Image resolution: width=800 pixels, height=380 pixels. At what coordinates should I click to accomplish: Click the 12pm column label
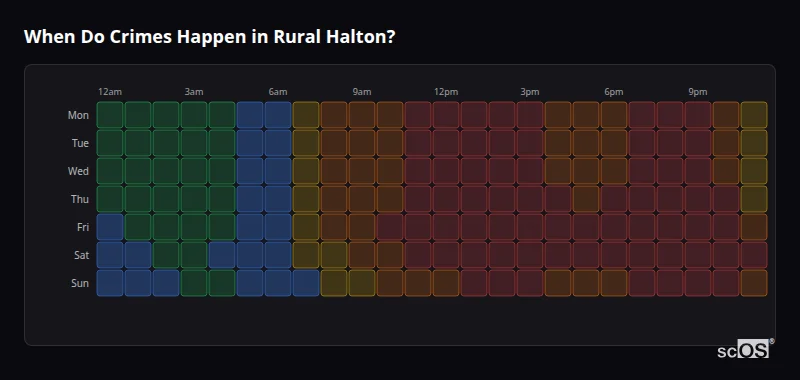click(446, 92)
